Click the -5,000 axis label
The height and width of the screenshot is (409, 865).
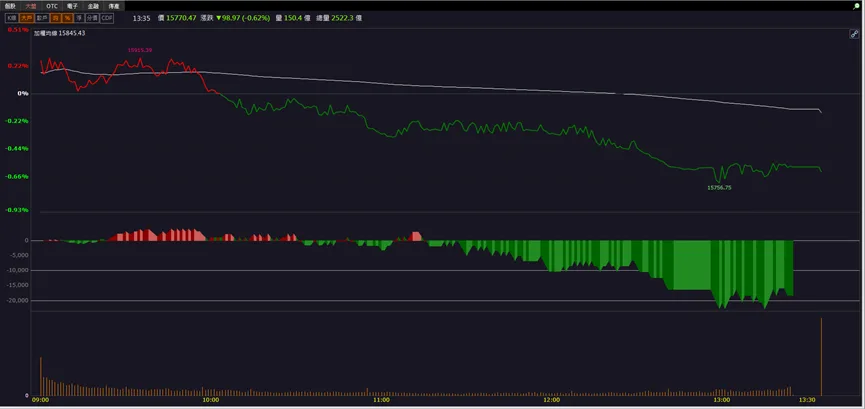point(19,255)
